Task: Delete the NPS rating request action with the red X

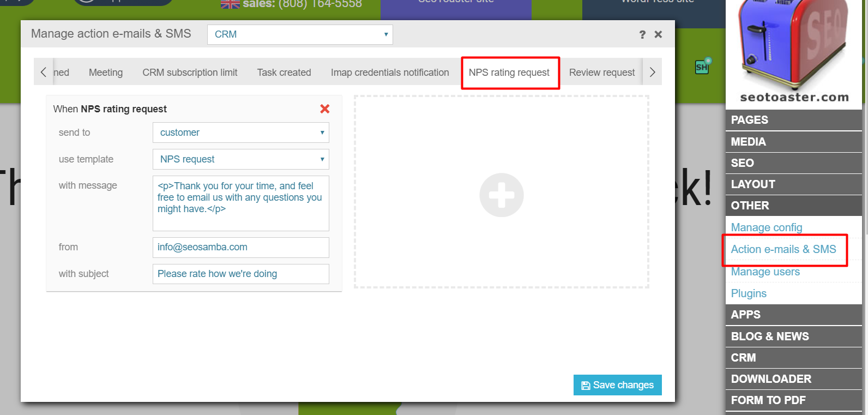Action: 325,109
